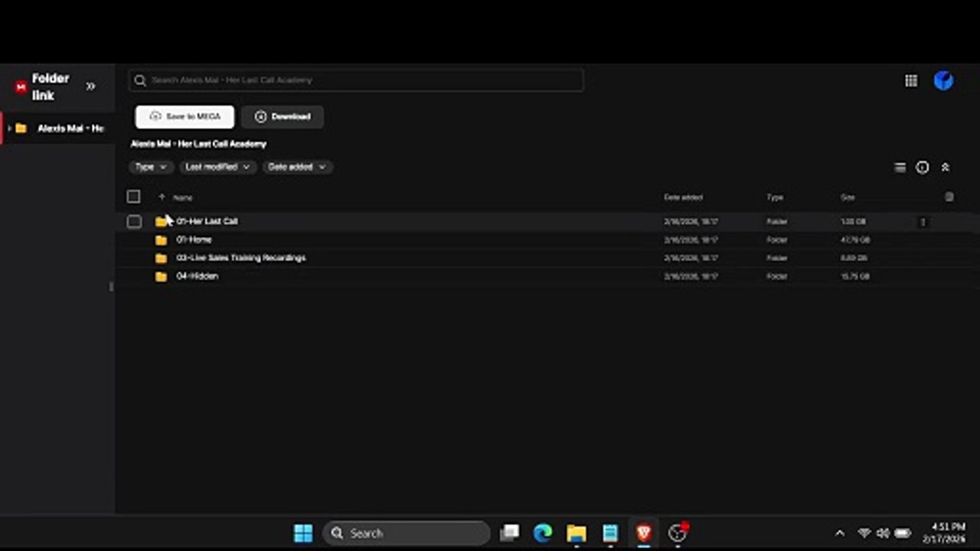Focus the search field at top
The height and width of the screenshot is (551, 980).
click(x=356, y=80)
